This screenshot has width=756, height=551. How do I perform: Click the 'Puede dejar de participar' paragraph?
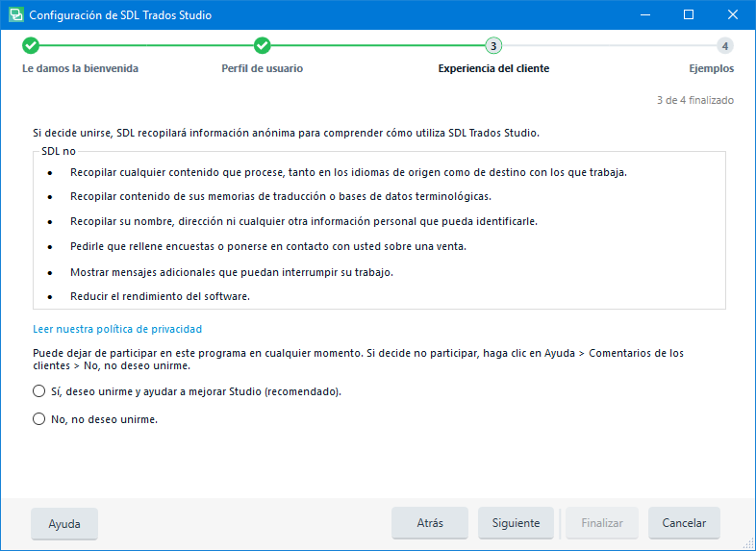click(358, 359)
